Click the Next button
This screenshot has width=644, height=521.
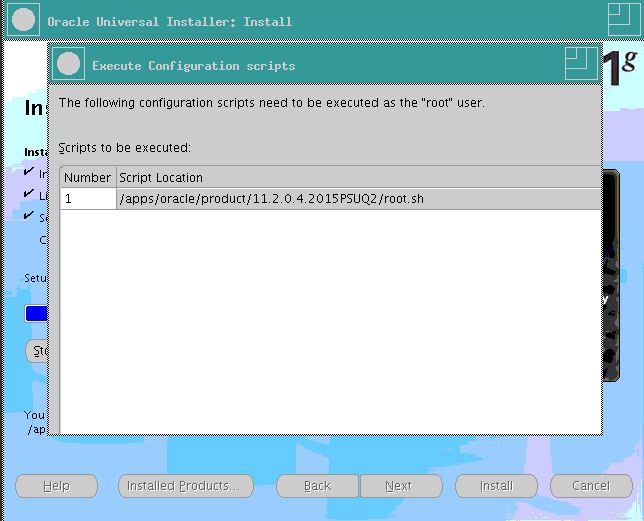401,486
